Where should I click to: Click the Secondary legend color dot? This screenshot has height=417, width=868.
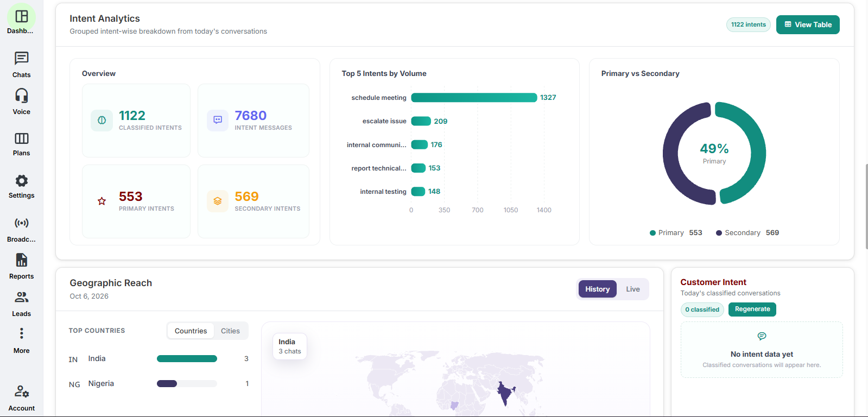719,233
